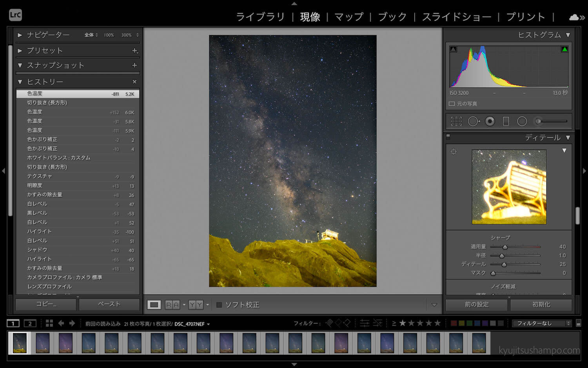The width and height of the screenshot is (588, 368).
Task: Select second window display 2
Action: [x=30, y=323]
